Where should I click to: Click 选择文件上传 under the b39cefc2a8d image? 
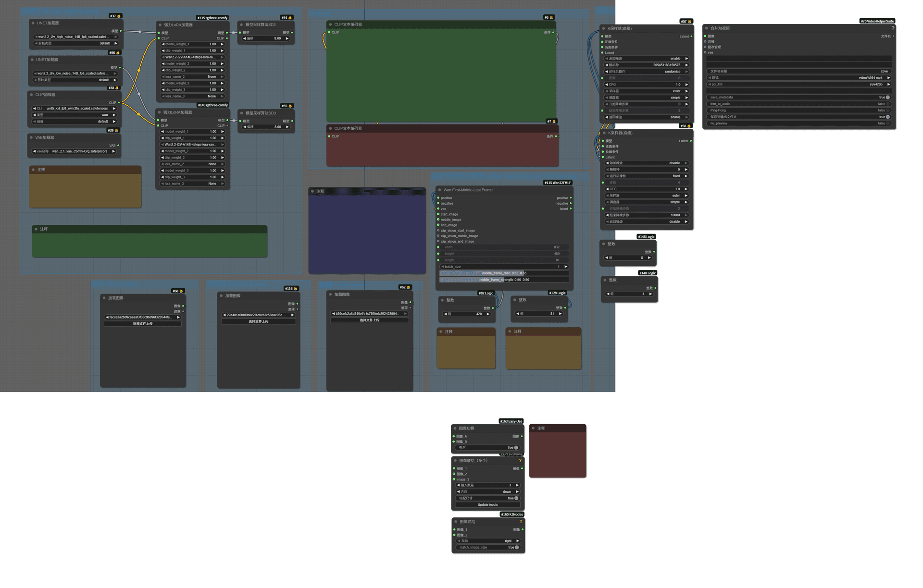click(x=369, y=320)
